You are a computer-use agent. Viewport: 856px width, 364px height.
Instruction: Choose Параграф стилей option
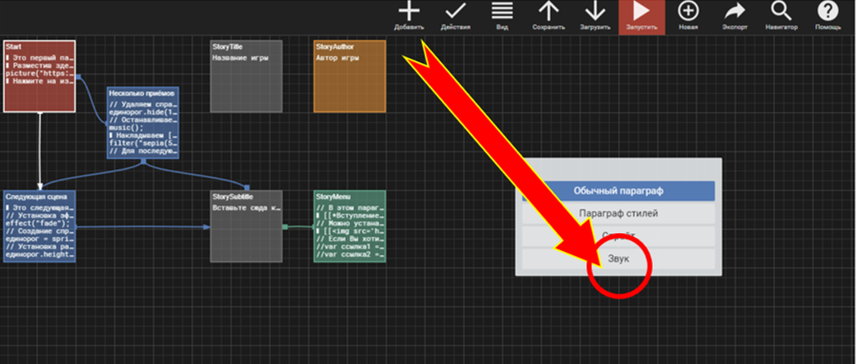pyautogui.click(x=619, y=213)
